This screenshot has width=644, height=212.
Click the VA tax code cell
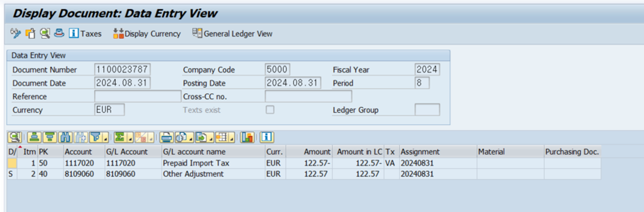(x=391, y=163)
